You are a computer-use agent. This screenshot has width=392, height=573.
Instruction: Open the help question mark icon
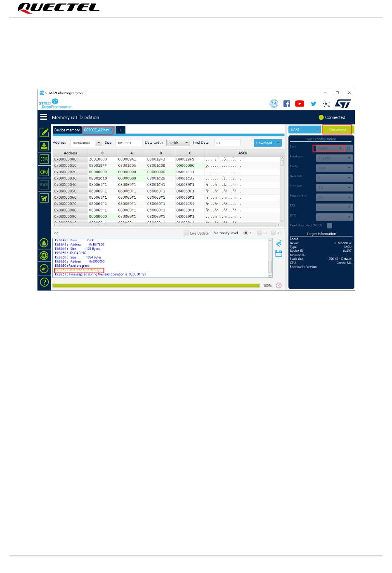pos(44,282)
